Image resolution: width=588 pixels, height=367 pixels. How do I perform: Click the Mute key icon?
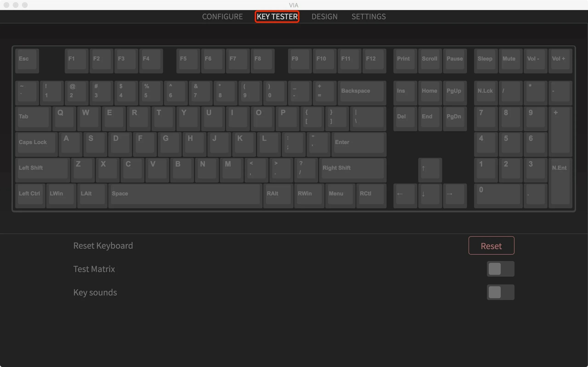[x=509, y=59]
